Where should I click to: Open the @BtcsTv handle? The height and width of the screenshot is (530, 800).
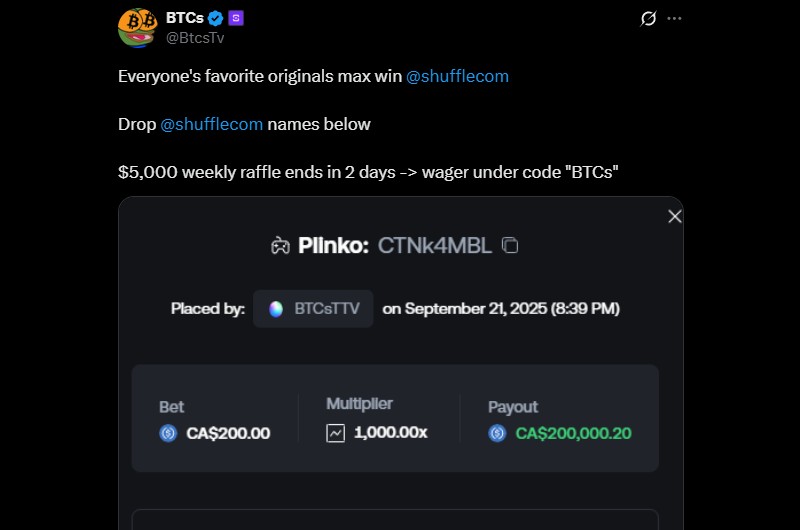[194, 38]
